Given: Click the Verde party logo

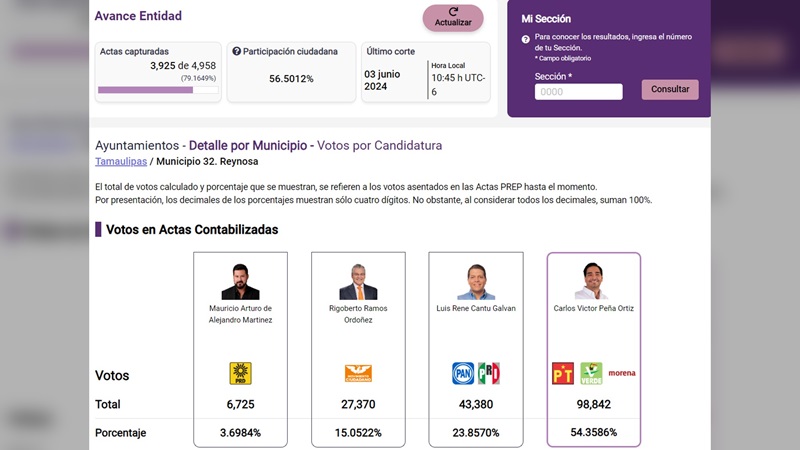Looking at the screenshot, I should [591, 374].
